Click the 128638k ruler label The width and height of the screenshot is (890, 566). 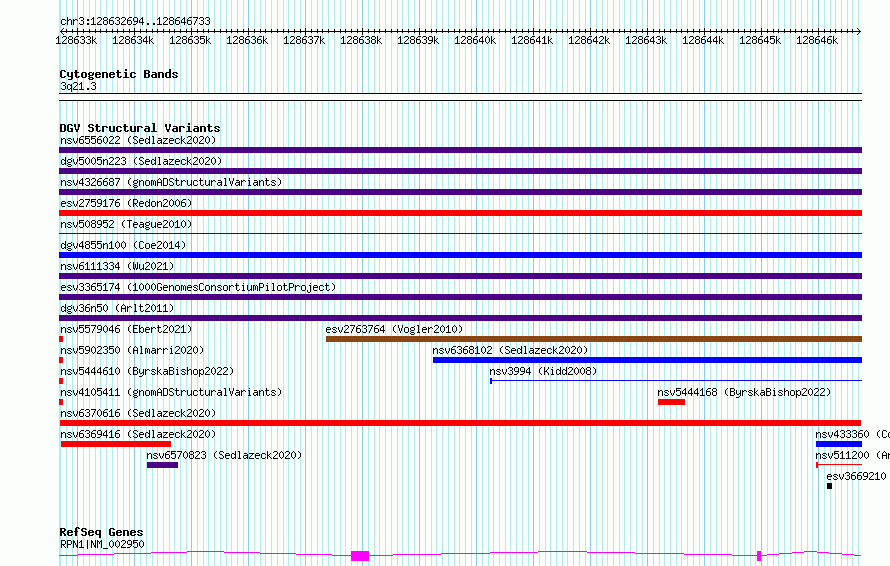coord(361,40)
